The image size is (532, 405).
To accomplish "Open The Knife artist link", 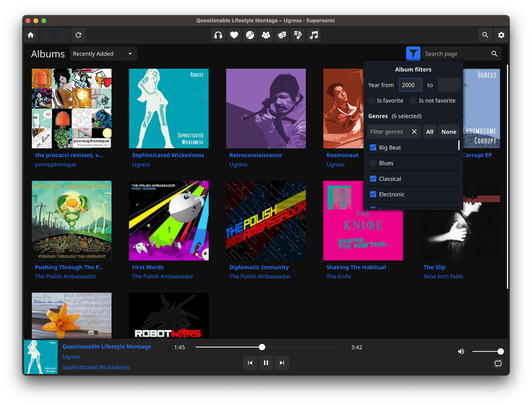I will [x=338, y=276].
